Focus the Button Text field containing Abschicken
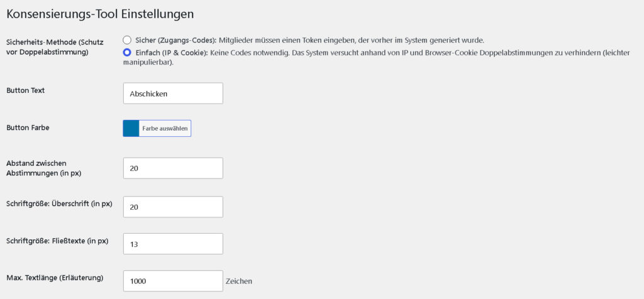This screenshot has height=299, width=644. tap(173, 94)
